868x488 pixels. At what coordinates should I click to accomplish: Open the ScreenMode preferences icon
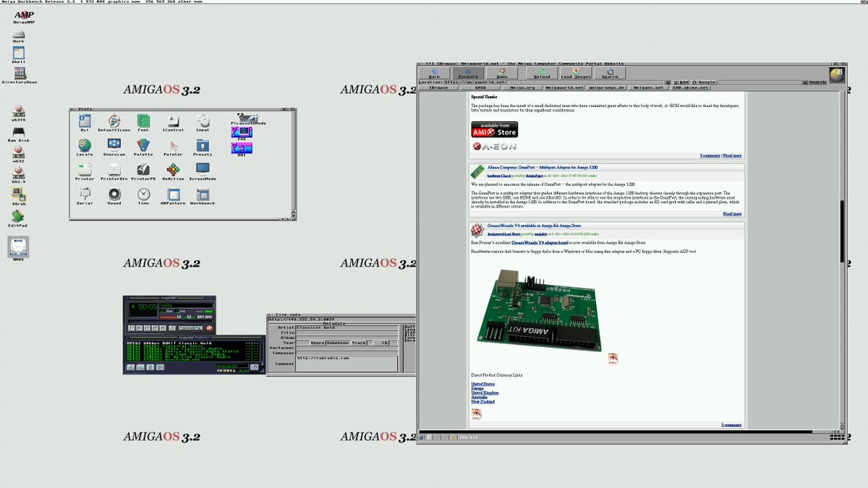tap(203, 170)
